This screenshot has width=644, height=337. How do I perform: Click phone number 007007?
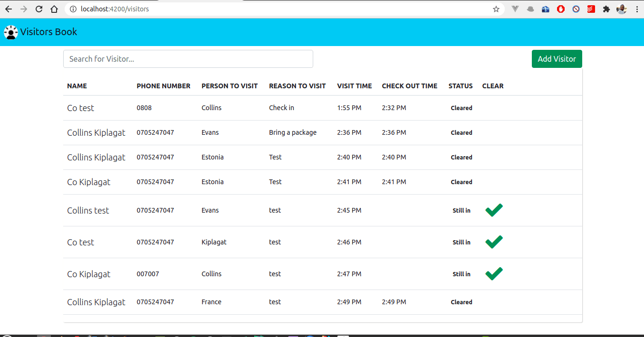(148, 274)
